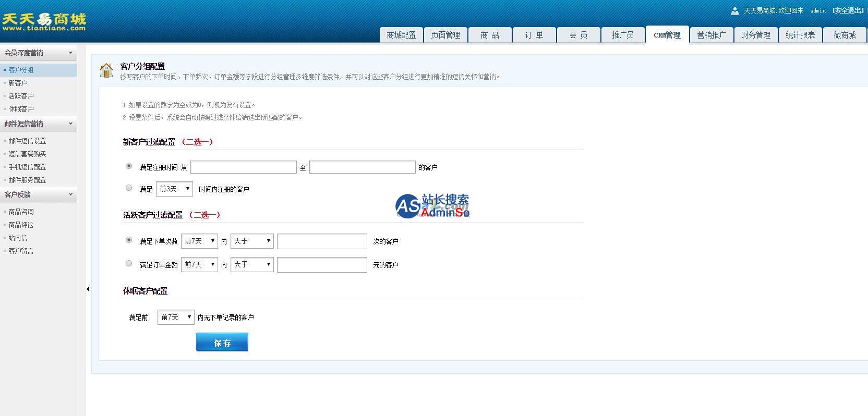This screenshot has height=416, width=868.
Task: Open the 订单 tab
Action: 534,35
